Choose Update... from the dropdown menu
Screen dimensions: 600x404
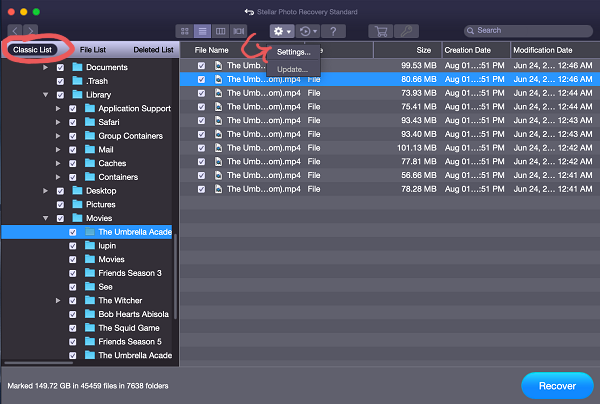292,69
